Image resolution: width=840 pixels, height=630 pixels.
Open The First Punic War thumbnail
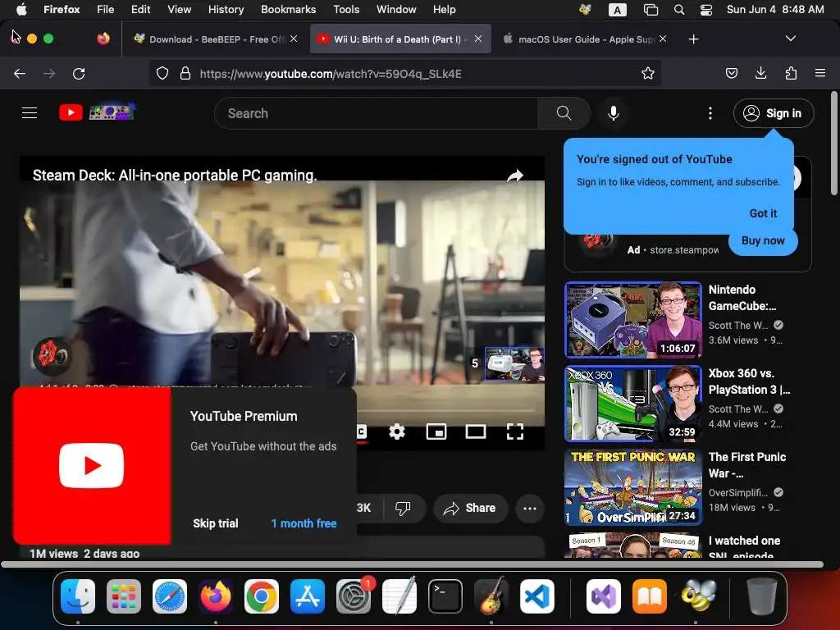633,487
